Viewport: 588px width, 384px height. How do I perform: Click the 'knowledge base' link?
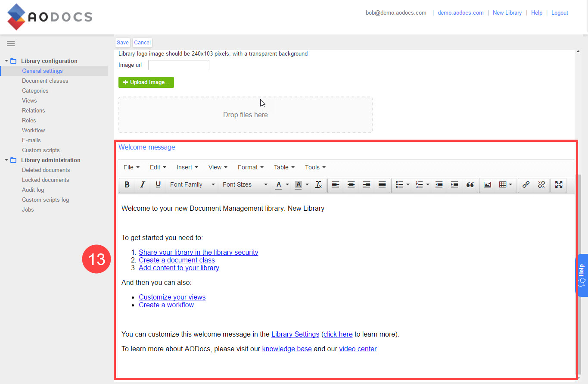(287, 349)
